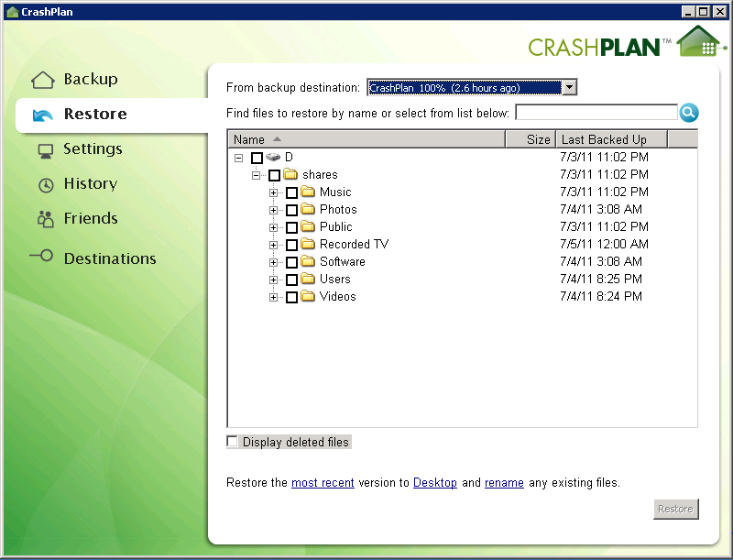Click the most recent version link
This screenshot has width=733, height=560.
323,482
